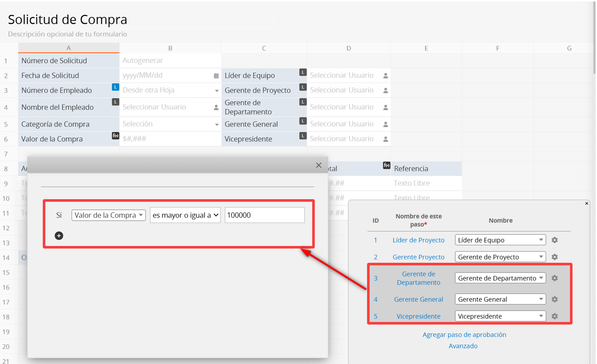Click the condition value field containing 100000
The image size is (597, 364).
(264, 215)
